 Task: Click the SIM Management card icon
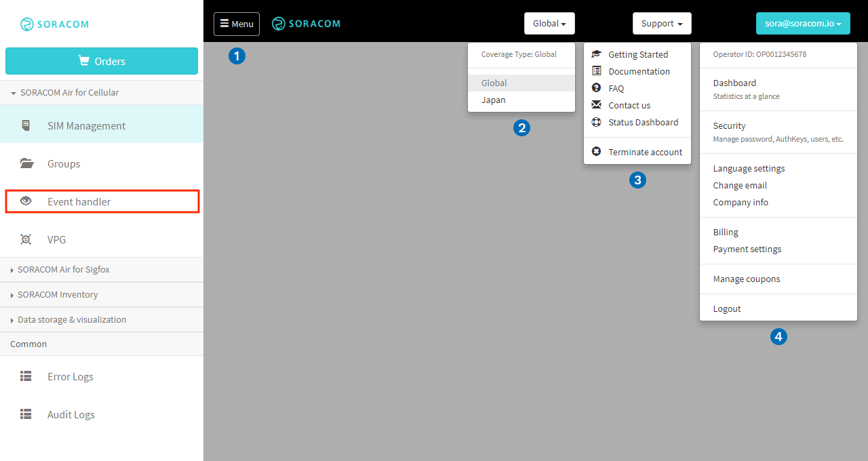[26, 125]
